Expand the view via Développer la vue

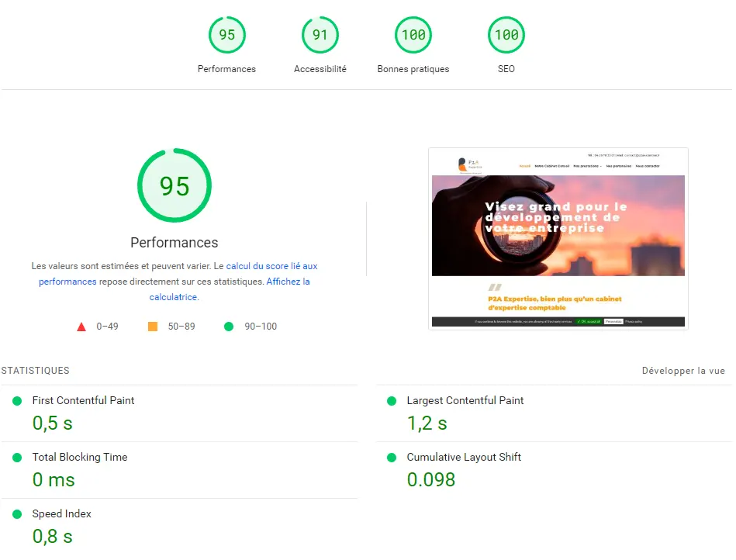(683, 371)
